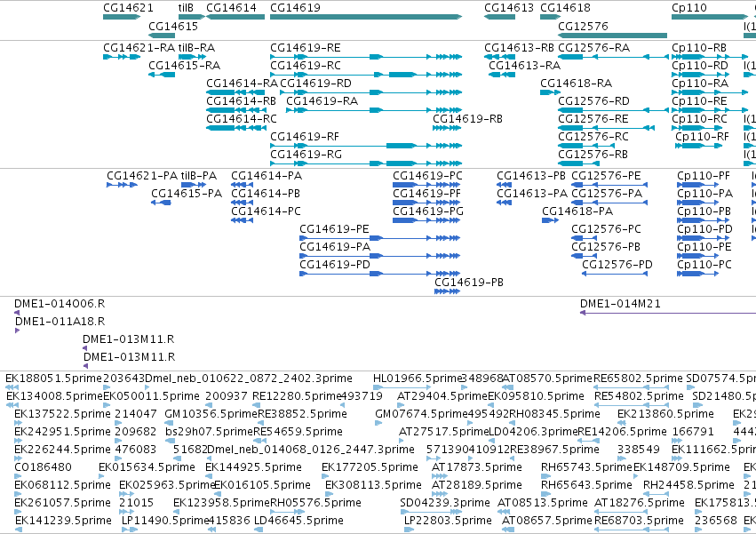The image size is (756, 534).
Task: Open EST AT17873.5prime
Action: [477, 468]
